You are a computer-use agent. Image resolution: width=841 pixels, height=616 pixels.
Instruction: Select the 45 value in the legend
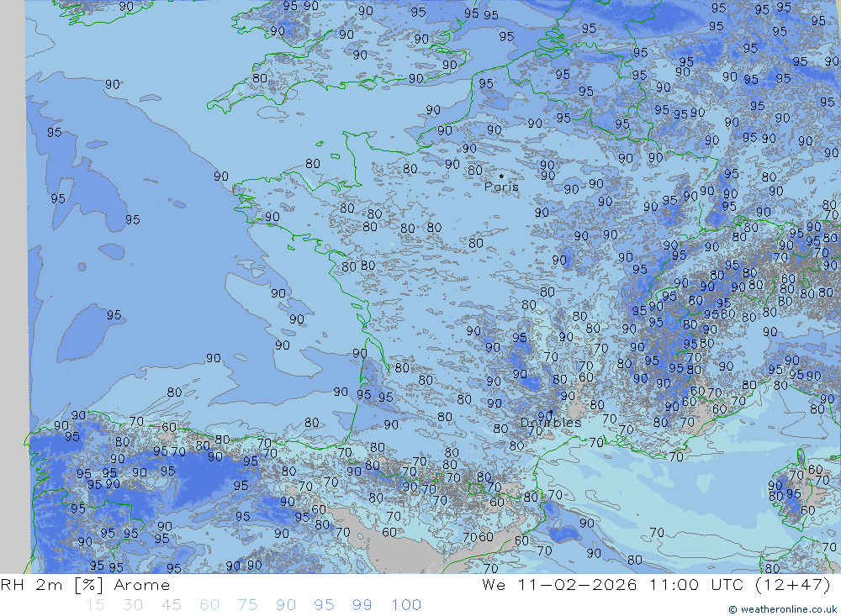(172, 605)
